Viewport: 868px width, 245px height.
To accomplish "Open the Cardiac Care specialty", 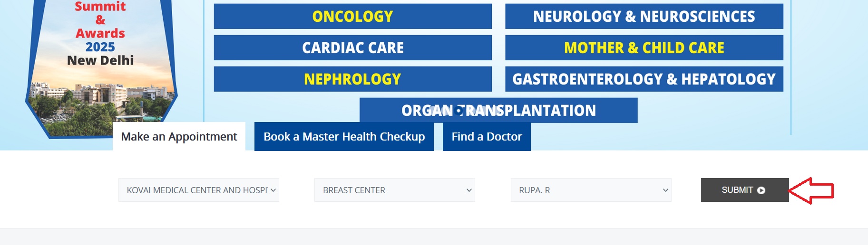I will click(x=352, y=48).
